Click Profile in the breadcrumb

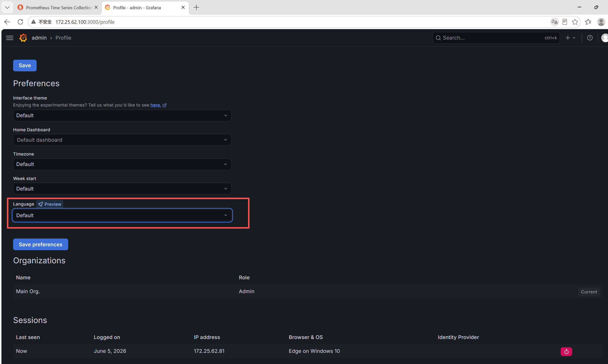(63, 38)
